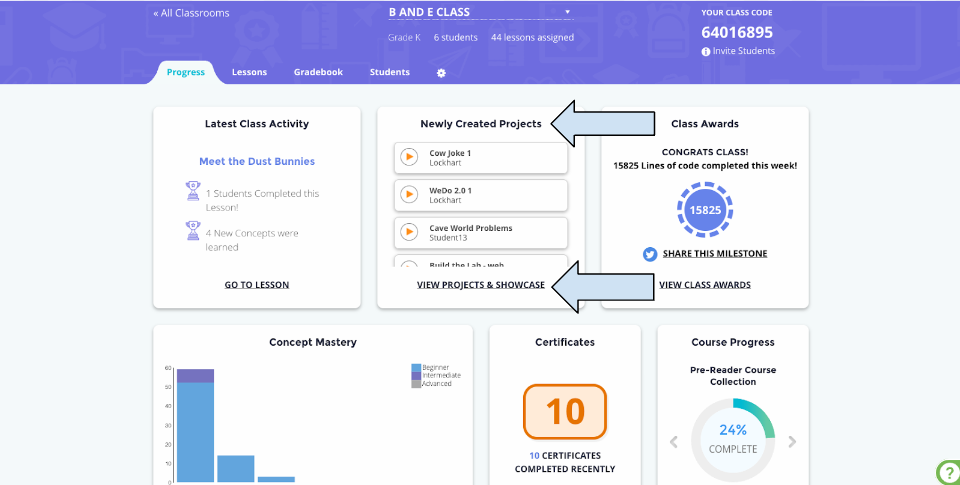The height and width of the screenshot is (485, 960).
Task: Open the green help question mark icon
Action: pyautogui.click(x=948, y=472)
